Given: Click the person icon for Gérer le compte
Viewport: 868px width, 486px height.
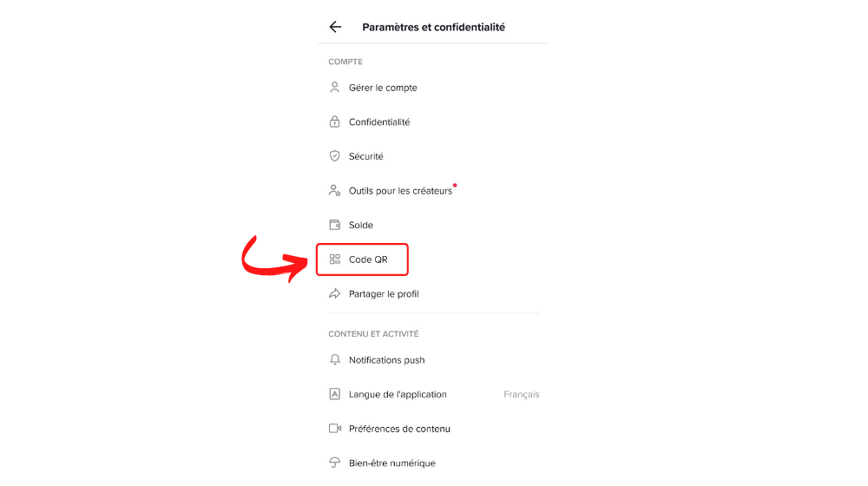Looking at the screenshot, I should point(334,88).
